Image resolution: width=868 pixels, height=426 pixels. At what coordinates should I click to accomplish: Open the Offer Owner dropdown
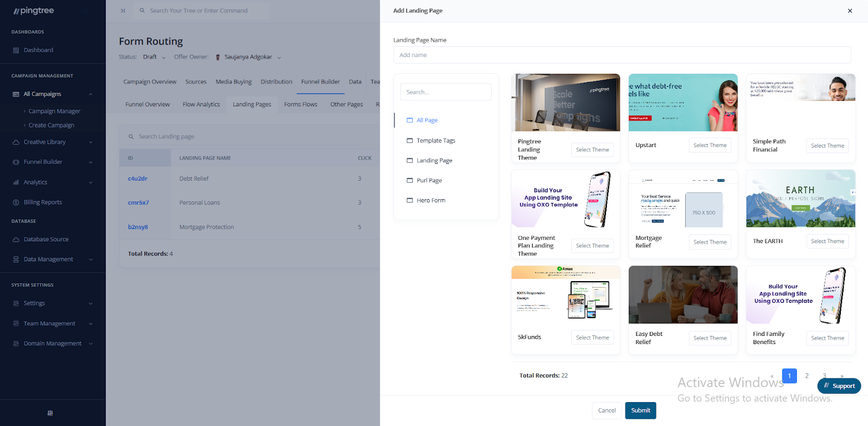tap(248, 57)
